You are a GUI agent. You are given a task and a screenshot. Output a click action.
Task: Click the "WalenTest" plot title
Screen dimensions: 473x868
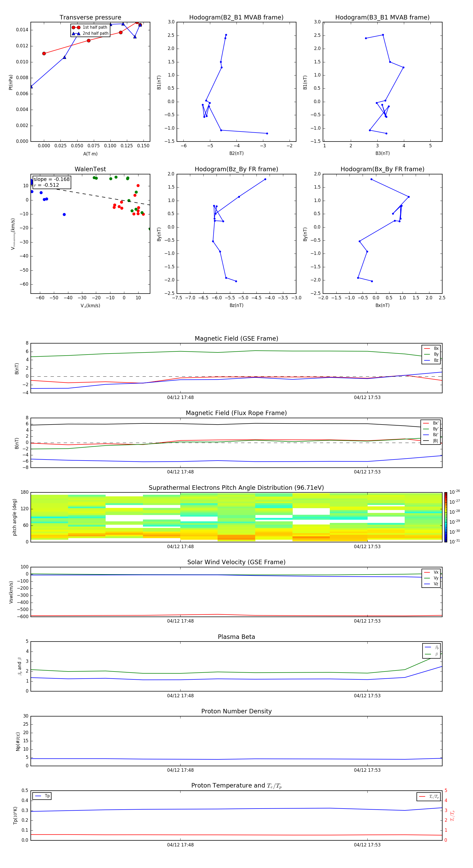[90, 169]
